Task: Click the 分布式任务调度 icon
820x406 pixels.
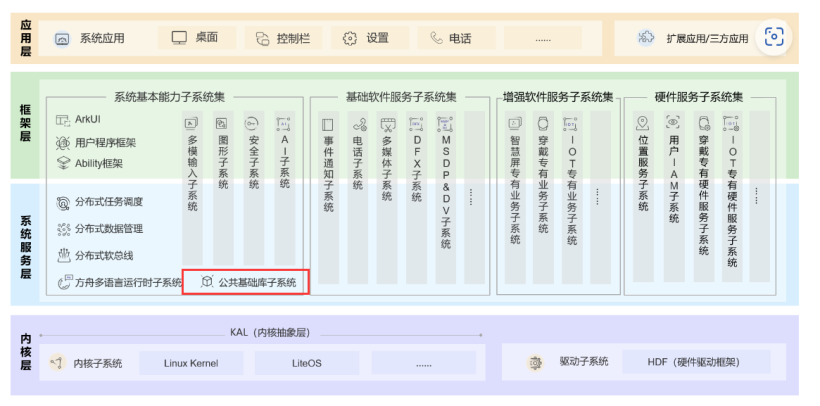Action: coord(63,202)
